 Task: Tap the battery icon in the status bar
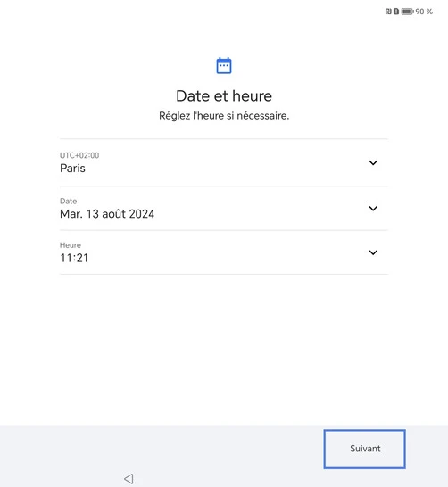pyautogui.click(x=407, y=12)
